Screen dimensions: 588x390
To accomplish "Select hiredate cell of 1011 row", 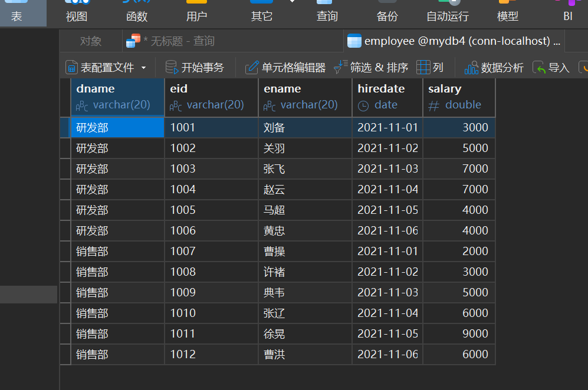I will (x=387, y=333).
